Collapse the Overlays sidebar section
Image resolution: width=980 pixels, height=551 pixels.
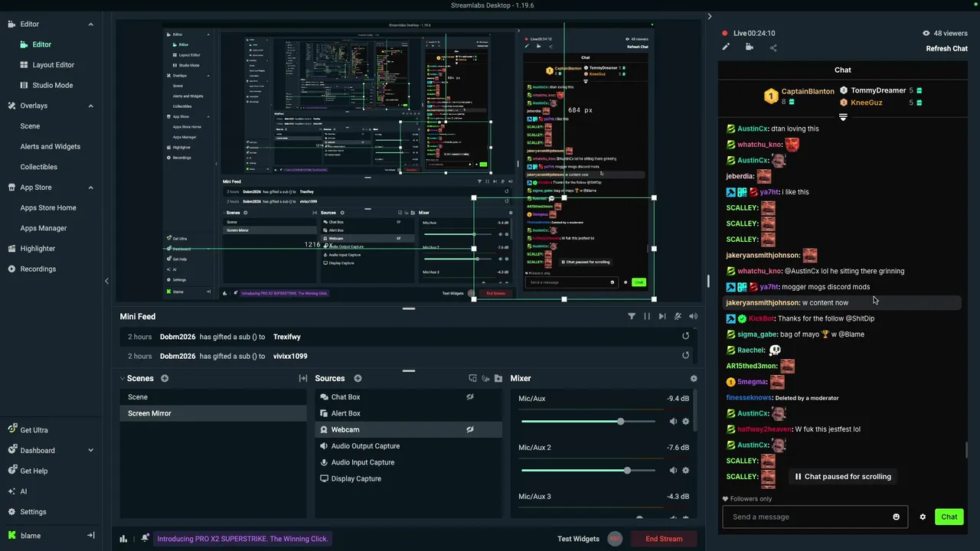pos(90,106)
